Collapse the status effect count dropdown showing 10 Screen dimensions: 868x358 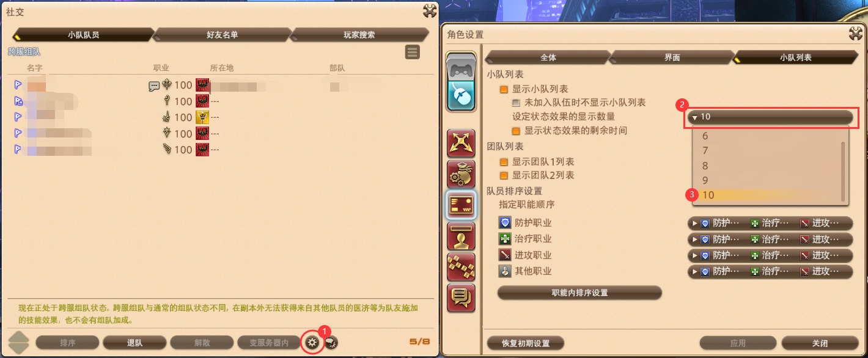(770, 117)
